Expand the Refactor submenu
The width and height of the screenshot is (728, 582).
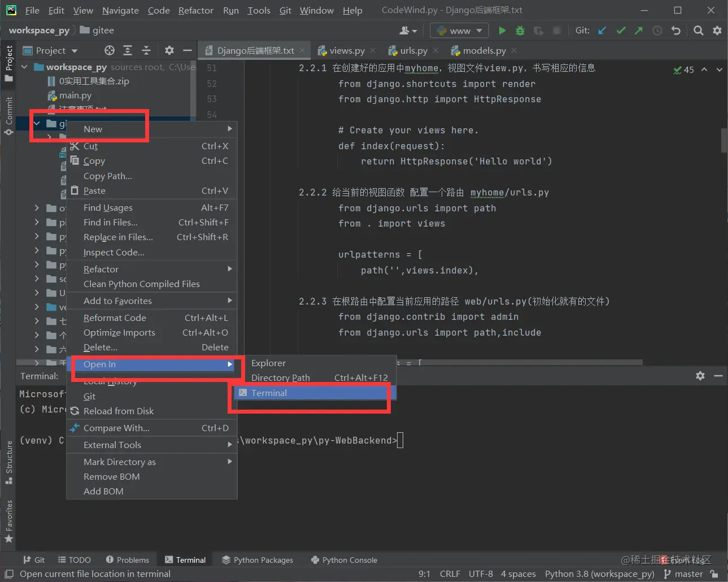[151, 269]
